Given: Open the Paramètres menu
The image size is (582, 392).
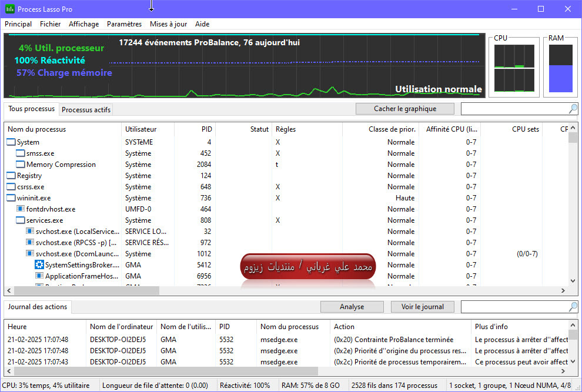Looking at the screenshot, I should coord(125,24).
